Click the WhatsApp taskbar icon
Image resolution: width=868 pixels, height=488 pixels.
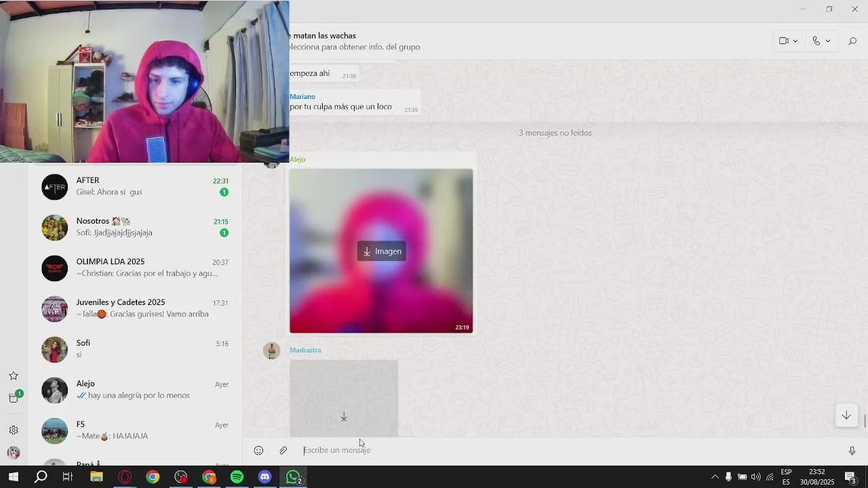(x=294, y=477)
